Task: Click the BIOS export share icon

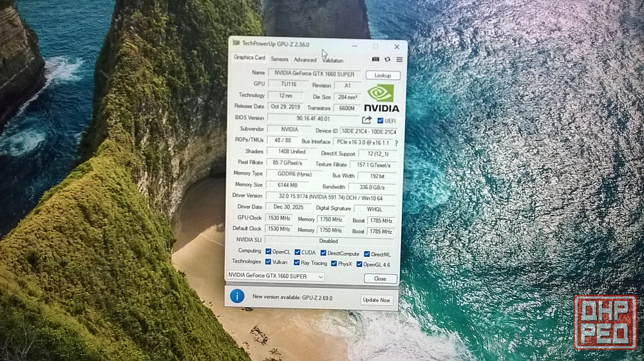Action: click(x=367, y=120)
